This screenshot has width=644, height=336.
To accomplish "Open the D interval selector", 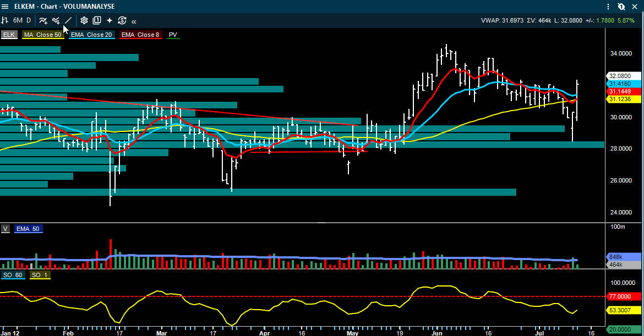I will [x=29, y=20].
